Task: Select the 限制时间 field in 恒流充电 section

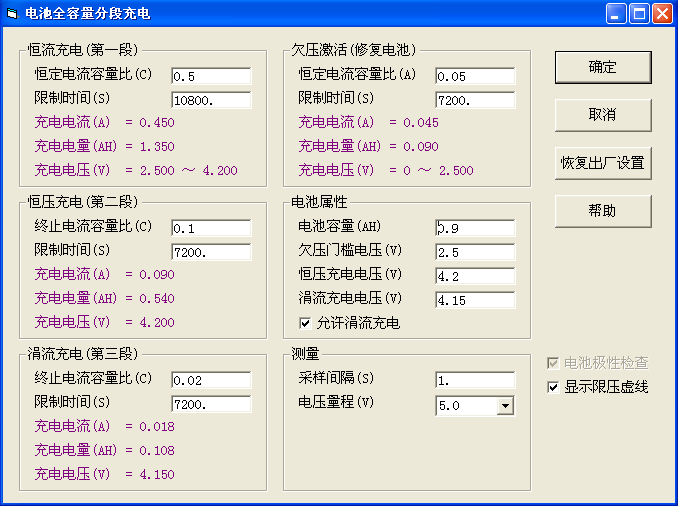Action: coord(211,100)
